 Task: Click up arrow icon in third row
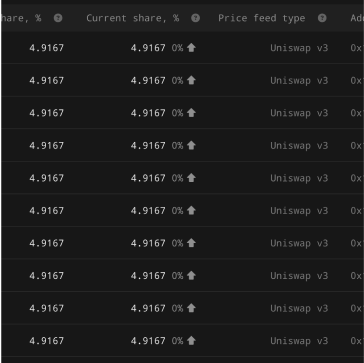pos(191,113)
